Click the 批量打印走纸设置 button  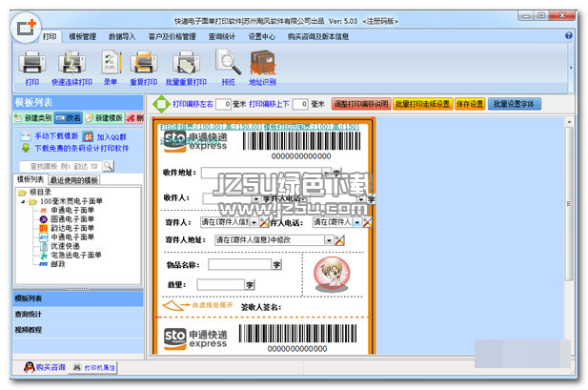[x=422, y=104]
